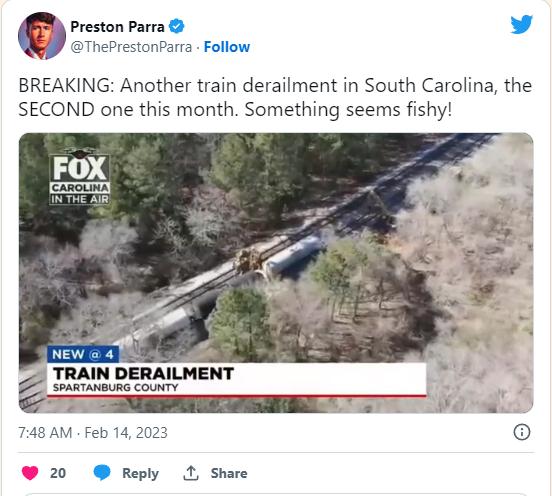Follow @ThePrestonParra account
This screenshot has height=496, width=552.
[227, 47]
